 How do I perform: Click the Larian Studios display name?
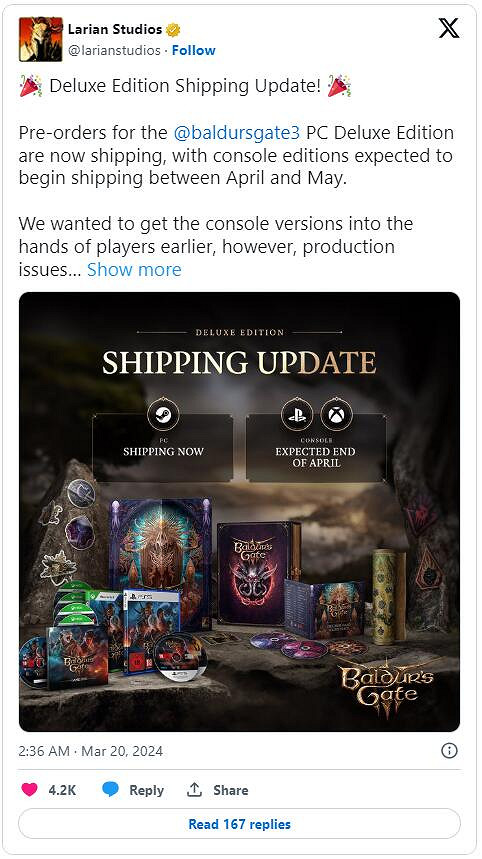(115, 29)
